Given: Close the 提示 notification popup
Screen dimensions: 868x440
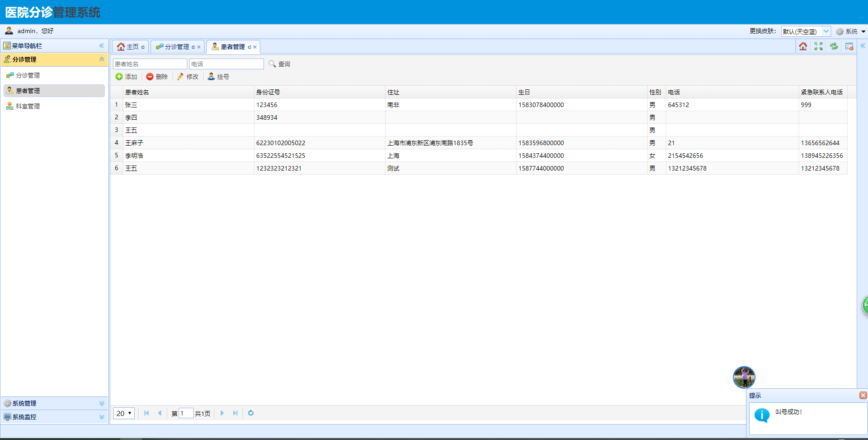Looking at the screenshot, I should coord(863,395).
